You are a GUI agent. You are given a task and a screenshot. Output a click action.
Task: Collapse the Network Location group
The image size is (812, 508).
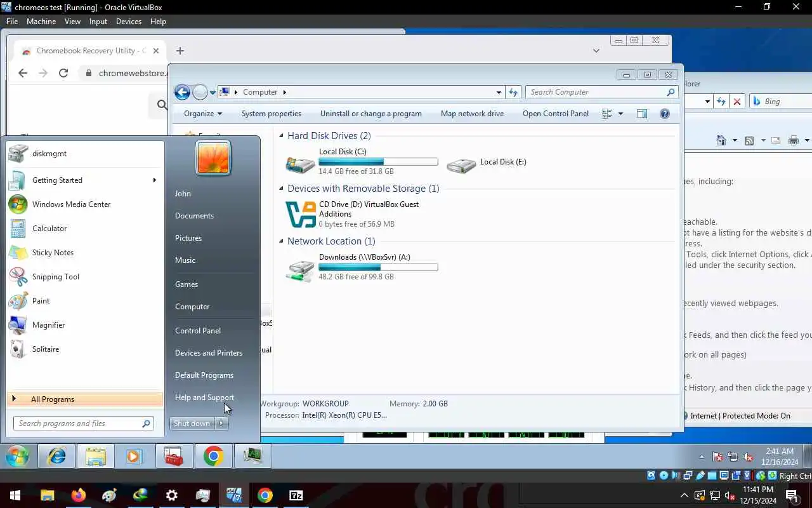tap(282, 241)
